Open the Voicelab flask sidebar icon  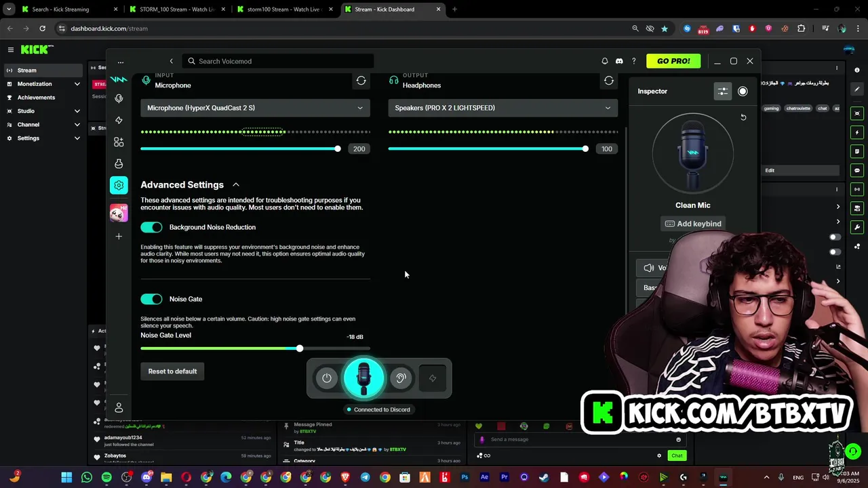[119, 163]
